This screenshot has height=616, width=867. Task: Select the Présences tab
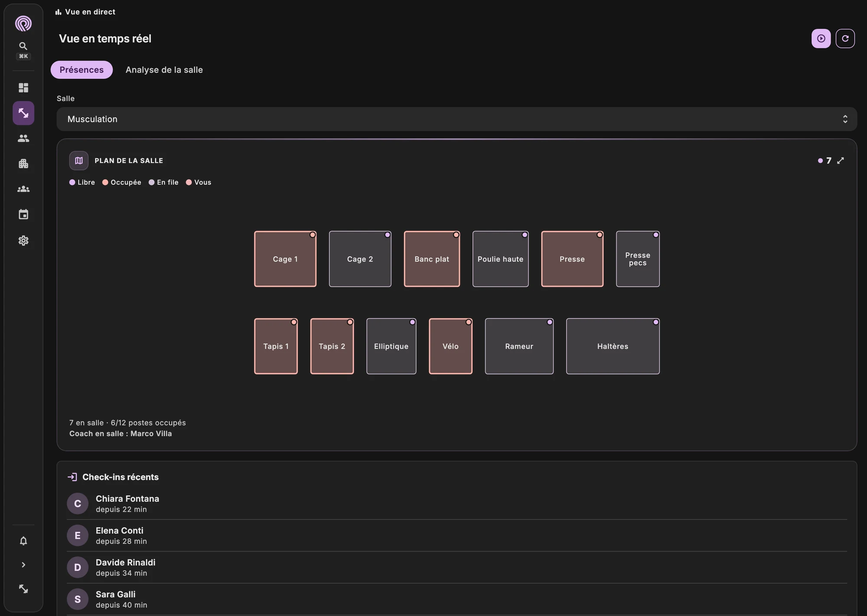click(x=81, y=70)
